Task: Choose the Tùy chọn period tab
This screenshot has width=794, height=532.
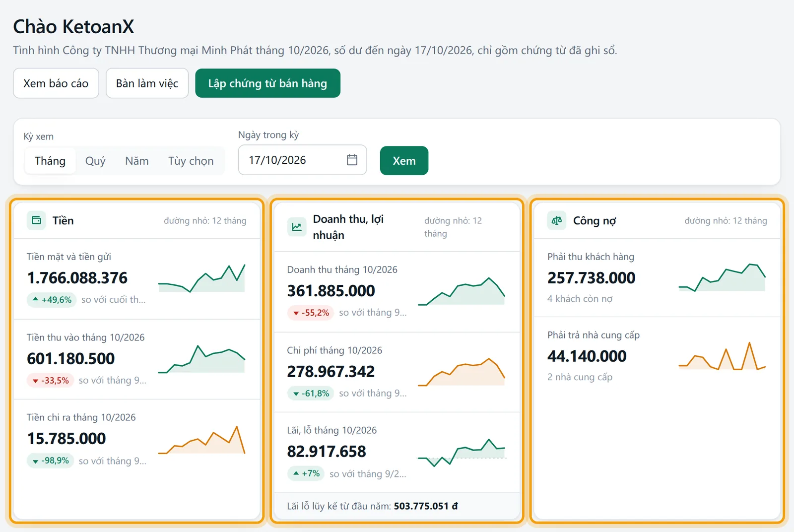Action: [191, 161]
